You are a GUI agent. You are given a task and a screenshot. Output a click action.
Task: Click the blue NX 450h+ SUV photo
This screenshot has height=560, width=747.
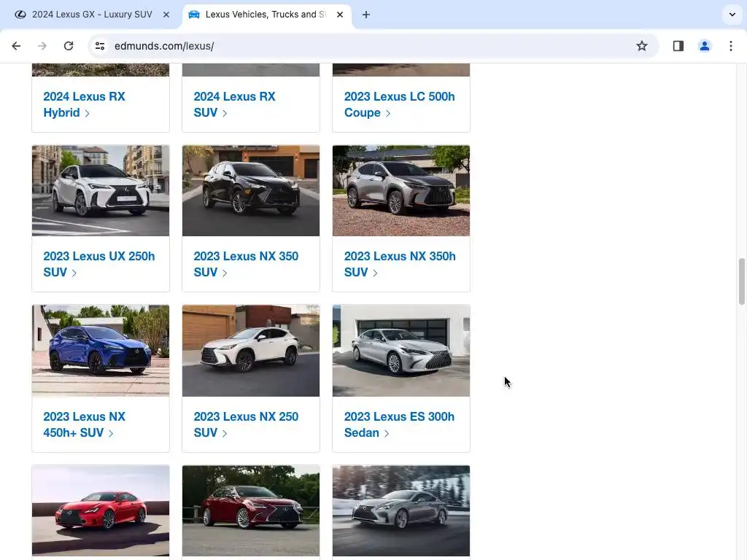pyautogui.click(x=101, y=351)
